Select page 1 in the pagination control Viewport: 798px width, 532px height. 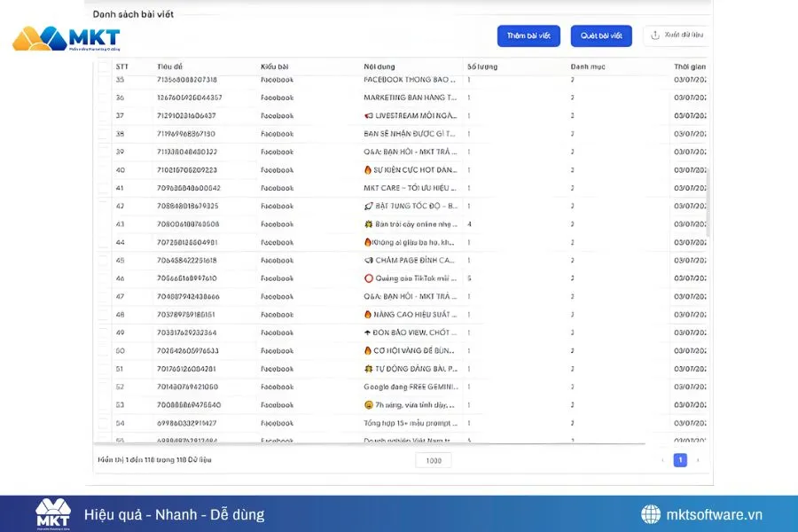click(x=680, y=460)
